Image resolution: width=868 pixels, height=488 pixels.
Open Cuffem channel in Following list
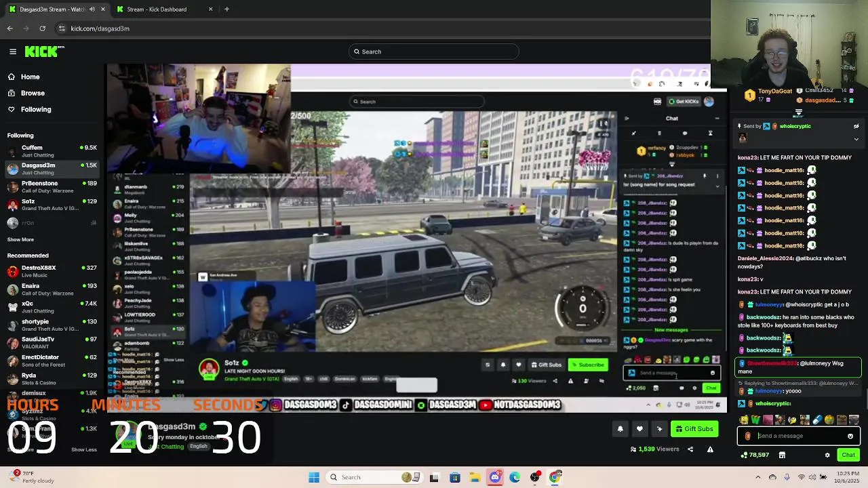52,151
